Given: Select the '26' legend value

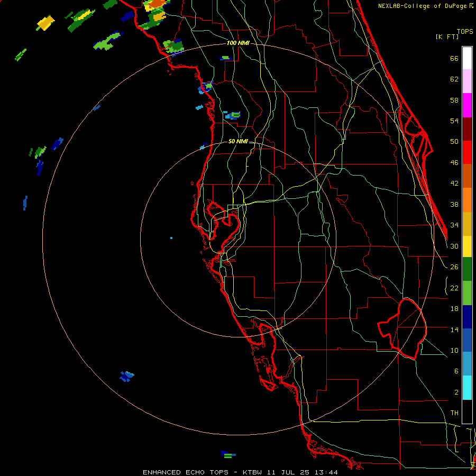Looking at the screenshot, I should coord(454,267).
